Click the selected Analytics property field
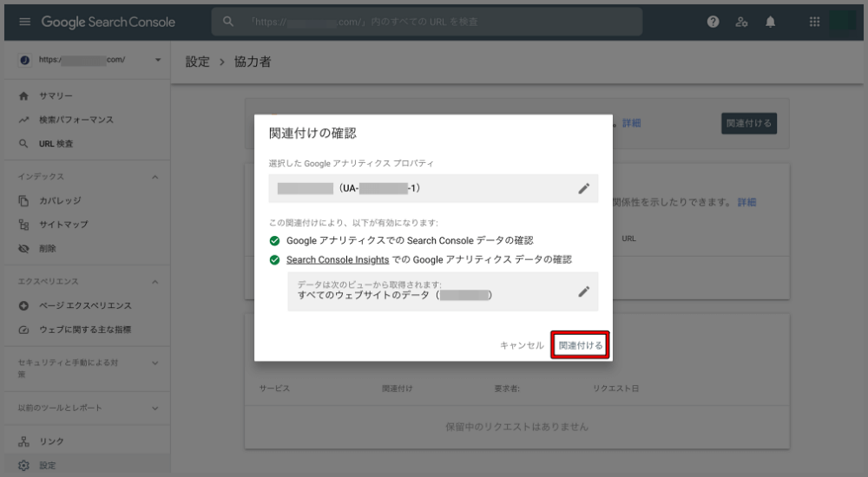The height and width of the screenshot is (477, 868). coord(433,188)
